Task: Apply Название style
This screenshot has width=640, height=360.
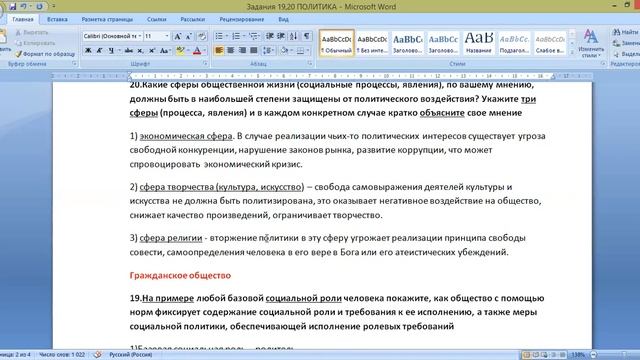Action: pyautogui.click(x=479, y=43)
